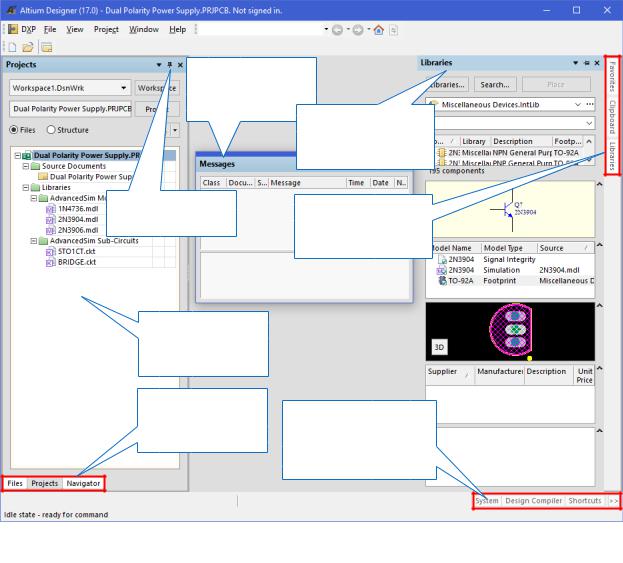Open the Favorites side tab
The height and width of the screenshot is (563, 623).
point(612,77)
